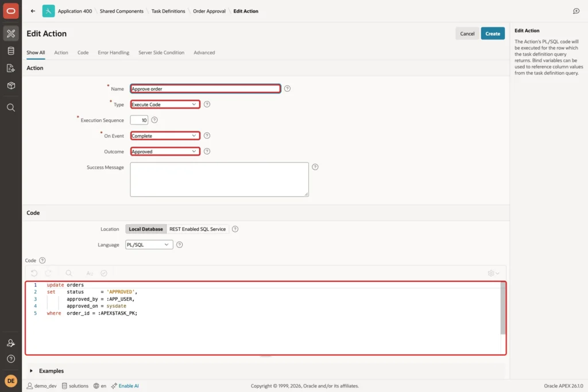
Task: Open the Type dropdown Execute Code
Action: (x=165, y=104)
